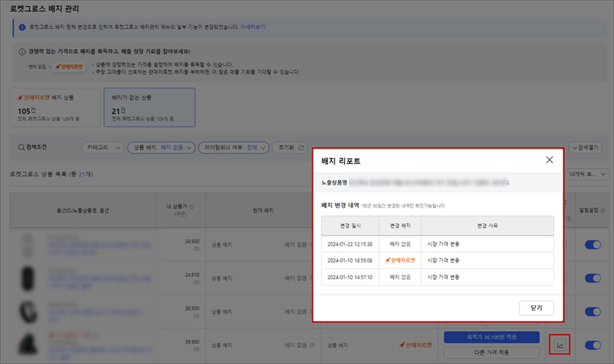Open the 카테고리 dropdown
Image resolution: width=614 pixels, height=364 pixels.
coord(103,147)
